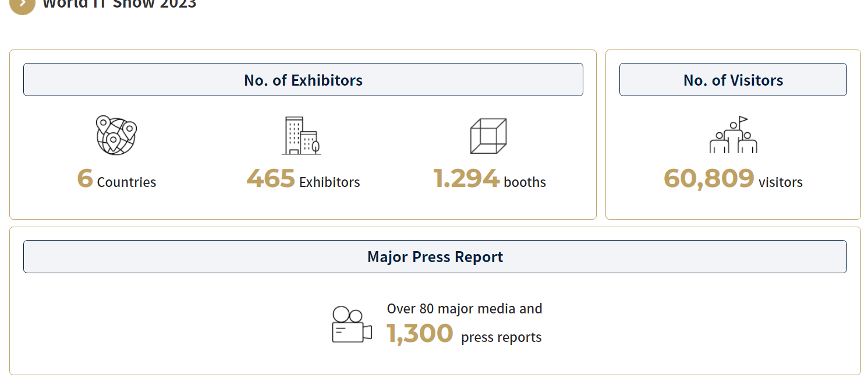Click the visitors group with flag icon
The height and width of the screenshot is (381, 868).
(x=733, y=135)
